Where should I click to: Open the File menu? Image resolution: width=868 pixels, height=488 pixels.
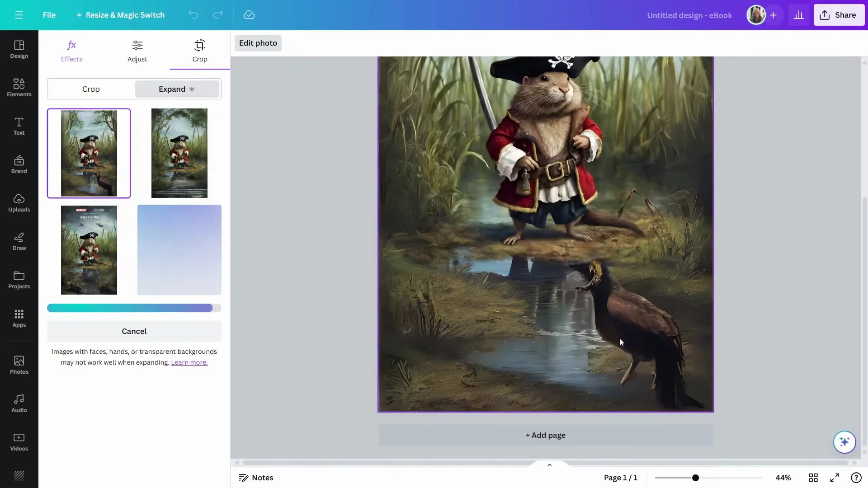(50, 15)
